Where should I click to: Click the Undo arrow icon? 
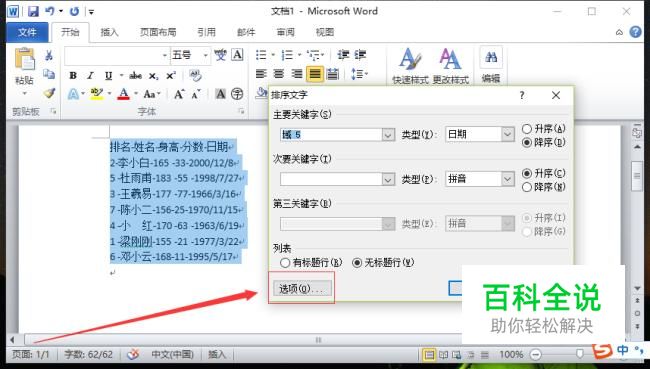50,11
